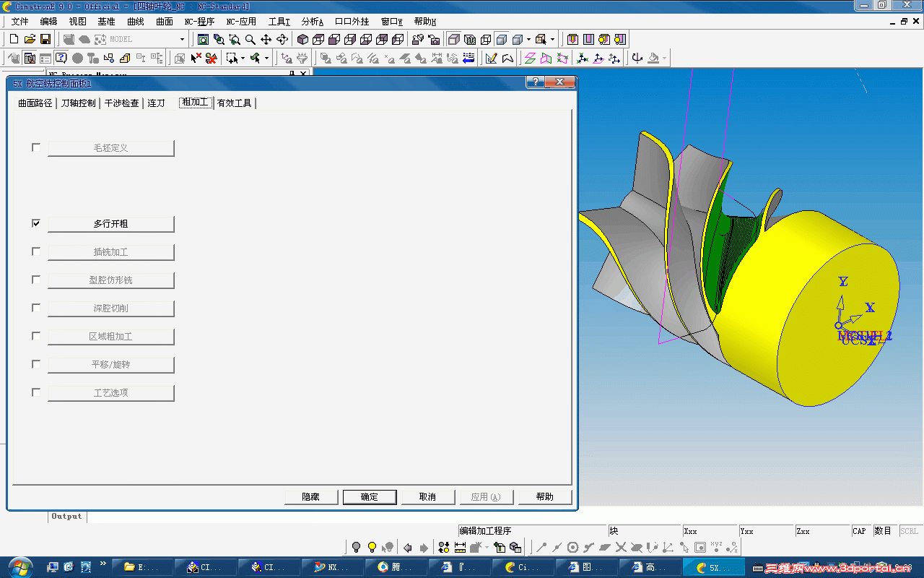Click the left arrow icon in bottom toolbar

coord(407,547)
